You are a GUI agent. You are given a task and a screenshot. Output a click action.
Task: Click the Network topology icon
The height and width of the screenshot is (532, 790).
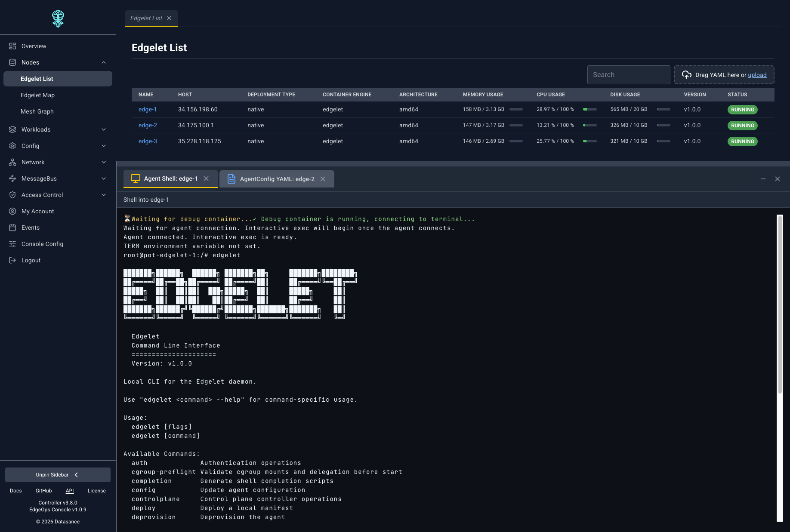(x=12, y=162)
